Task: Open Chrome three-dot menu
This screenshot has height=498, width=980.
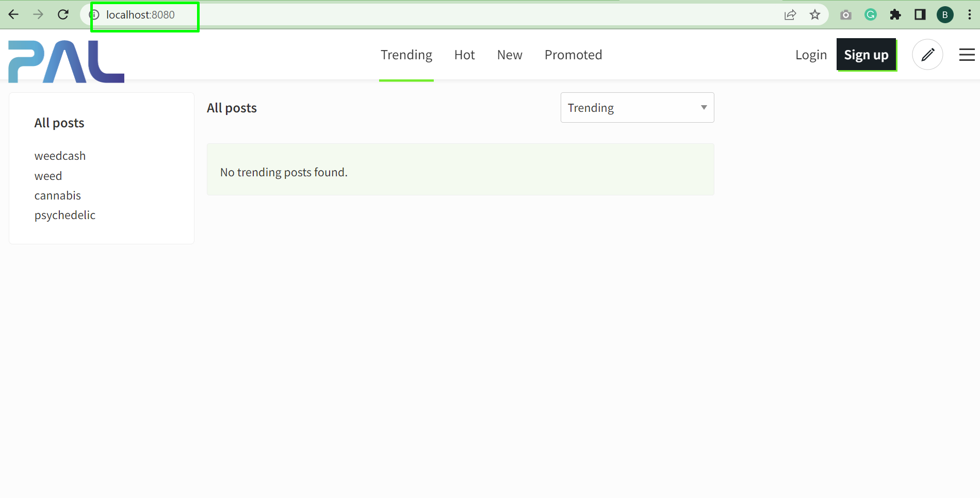Action: click(970, 14)
